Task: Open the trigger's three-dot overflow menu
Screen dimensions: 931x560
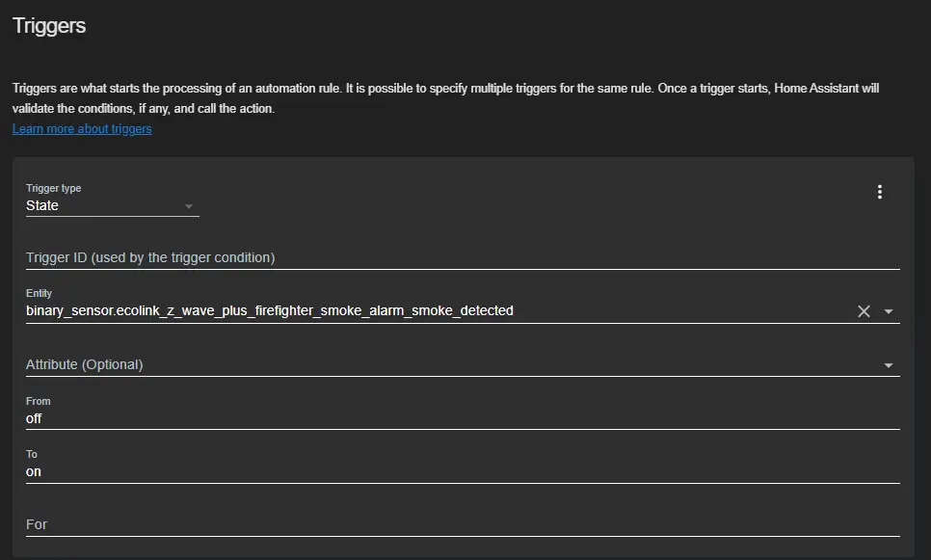Action: (x=879, y=192)
